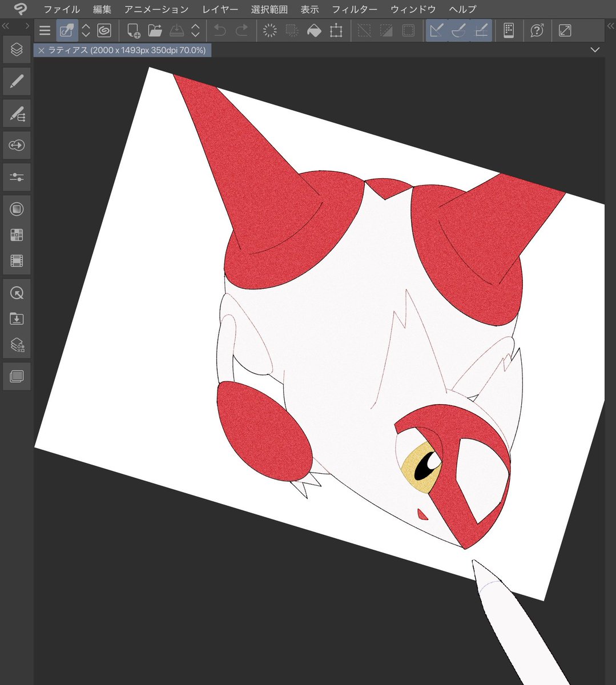Click the clear/delete burst icon
The height and width of the screenshot is (685, 616).
270,30
